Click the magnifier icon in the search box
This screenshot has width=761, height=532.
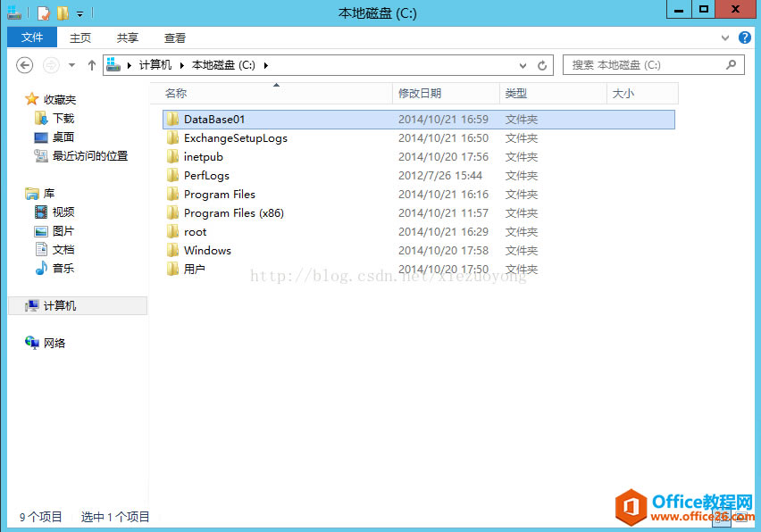729,65
